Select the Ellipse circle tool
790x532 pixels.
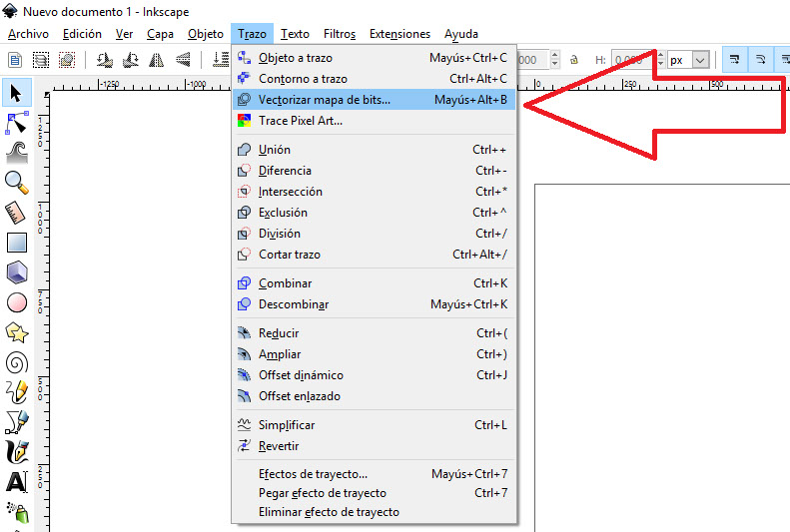click(17, 303)
